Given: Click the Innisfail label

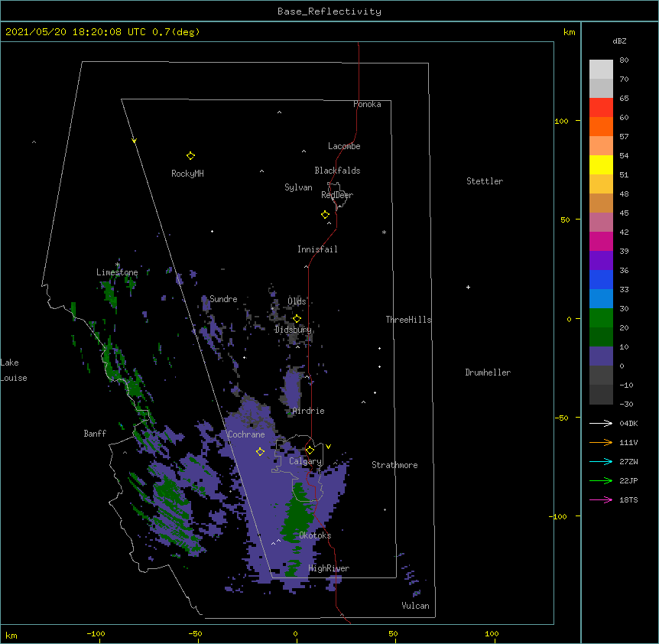Looking at the screenshot, I should pyautogui.click(x=317, y=249).
